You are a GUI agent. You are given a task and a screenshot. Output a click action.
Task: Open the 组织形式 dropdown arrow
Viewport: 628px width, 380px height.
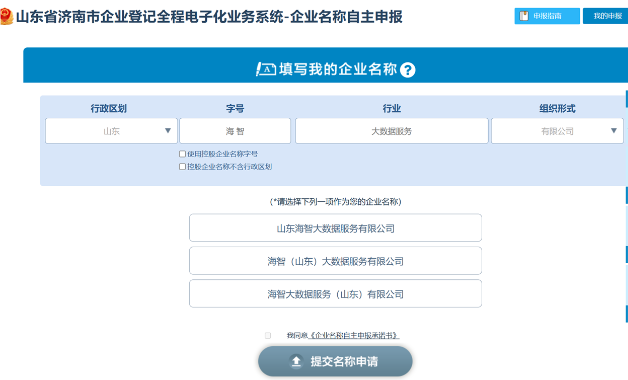point(614,131)
